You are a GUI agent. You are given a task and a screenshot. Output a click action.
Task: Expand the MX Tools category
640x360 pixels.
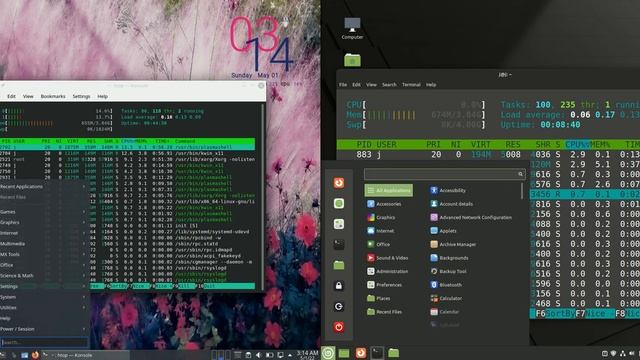pos(44,254)
